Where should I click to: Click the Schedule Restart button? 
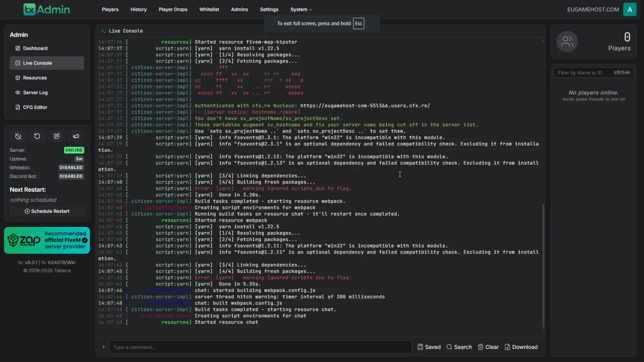[x=47, y=211]
